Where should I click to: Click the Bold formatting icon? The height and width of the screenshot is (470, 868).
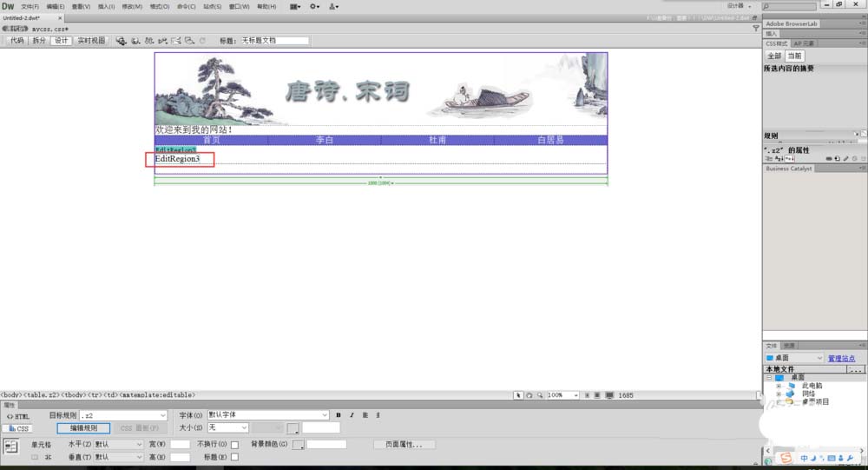339,415
